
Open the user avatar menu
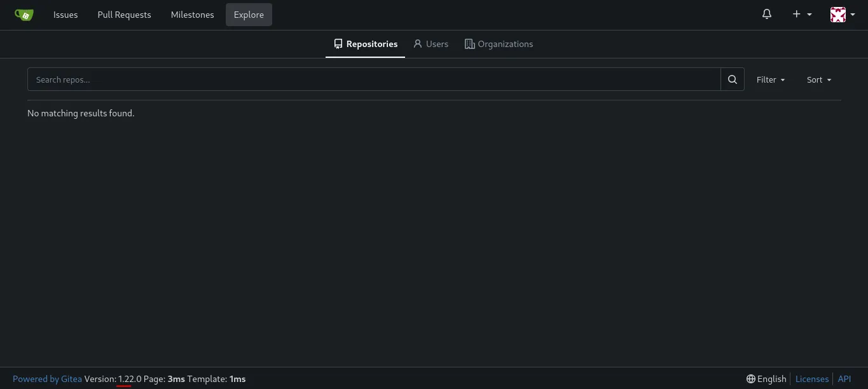click(x=843, y=15)
